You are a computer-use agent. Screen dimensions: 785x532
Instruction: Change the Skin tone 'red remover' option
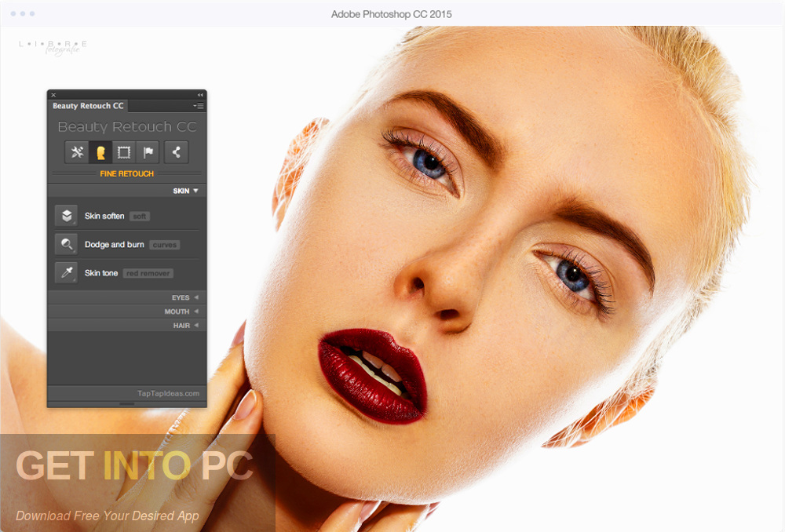[x=148, y=273]
